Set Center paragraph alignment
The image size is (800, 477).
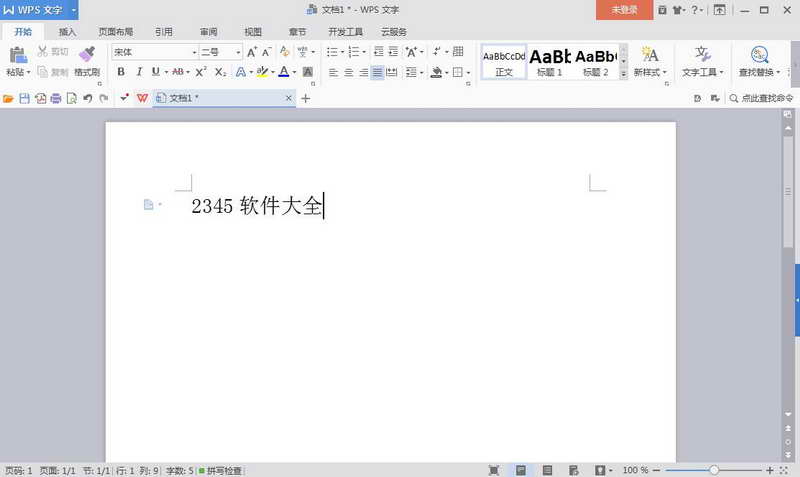click(348, 72)
